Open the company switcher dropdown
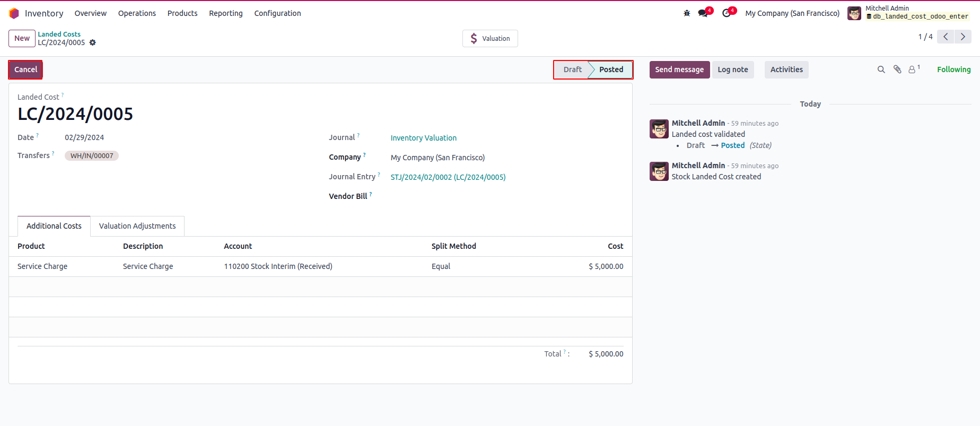Image resolution: width=980 pixels, height=426 pixels. pyautogui.click(x=792, y=13)
